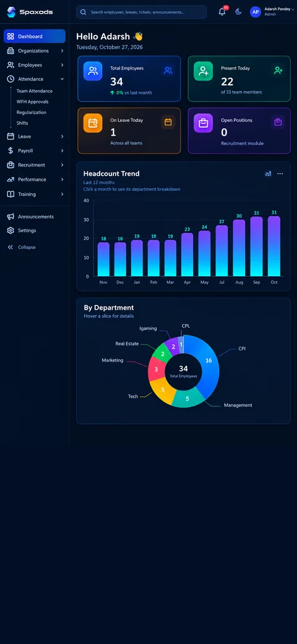
Task: Click the Attendance menu item
Action: click(x=35, y=79)
